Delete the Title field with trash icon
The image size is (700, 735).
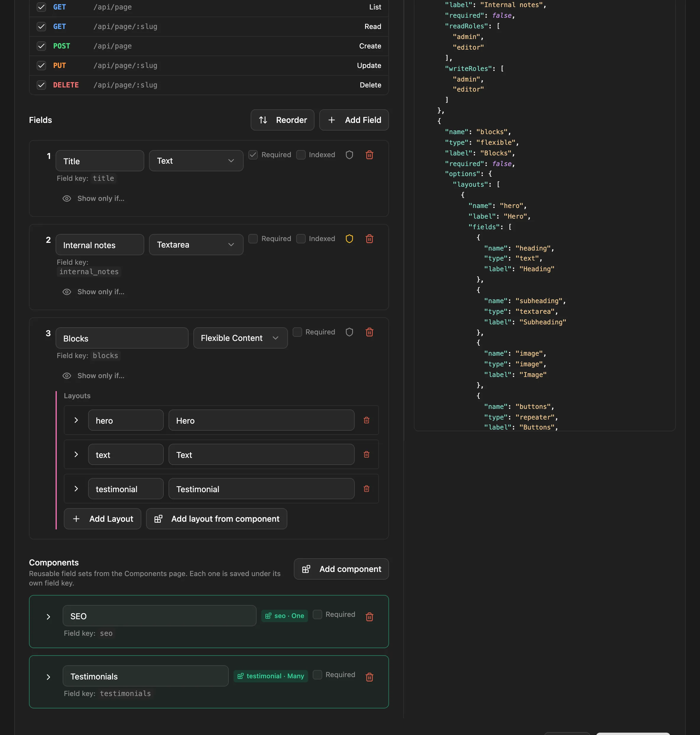pos(369,155)
